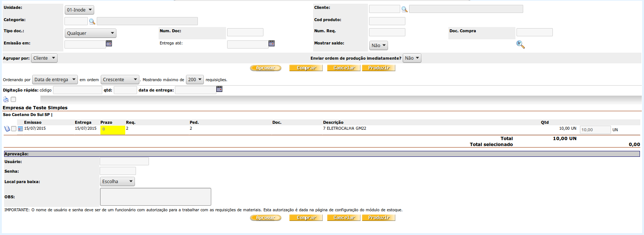Open the Emissão em calendar picker

(x=109, y=44)
